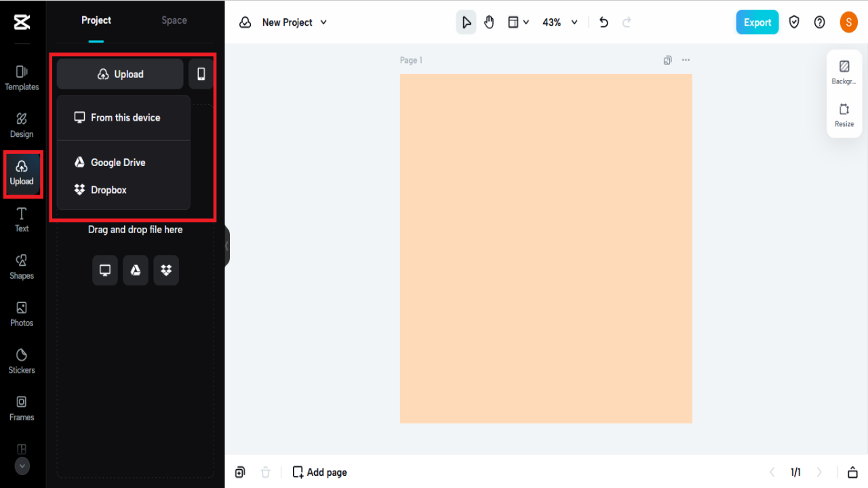868x488 pixels.
Task: Open the Stickers panel
Action: pos(21,363)
